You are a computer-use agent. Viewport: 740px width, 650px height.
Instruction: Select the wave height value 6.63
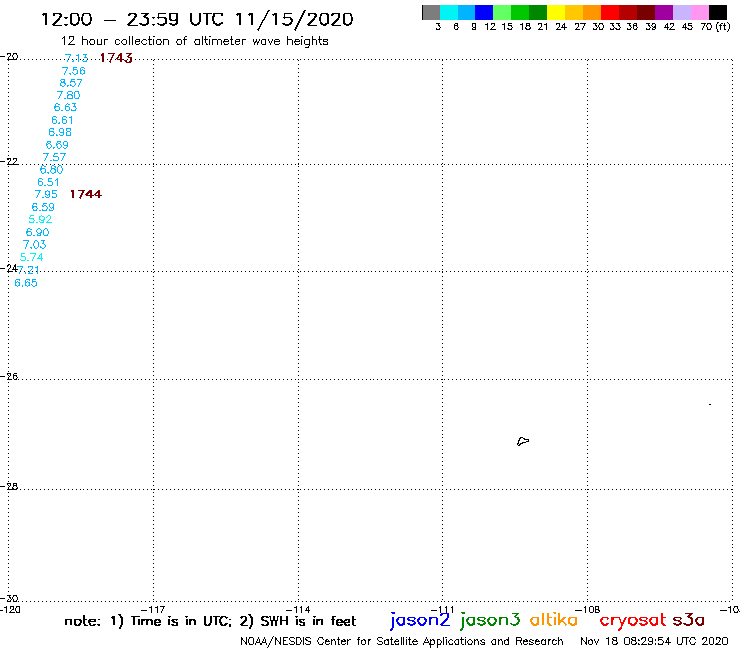pos(65,108)
